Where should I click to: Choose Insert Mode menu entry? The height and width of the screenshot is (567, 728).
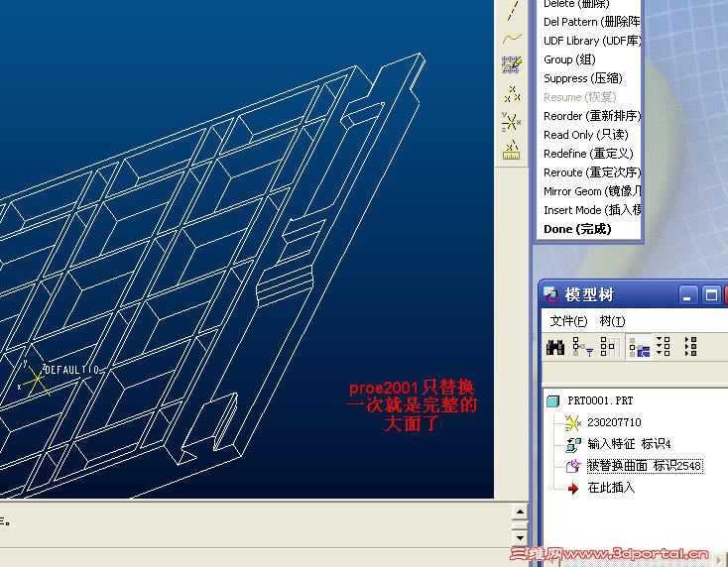click(591, 210)
